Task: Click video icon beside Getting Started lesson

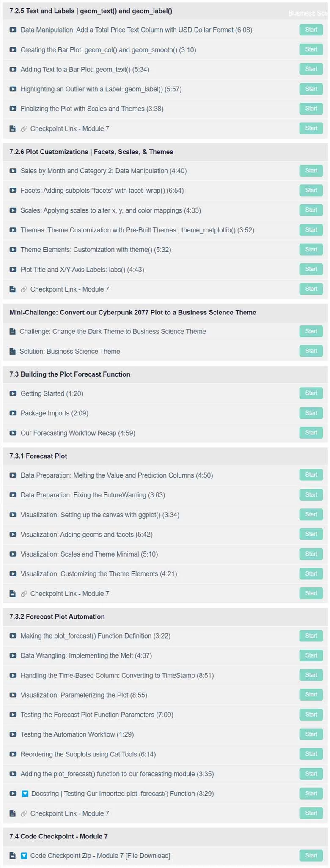Action: [13, 393]
